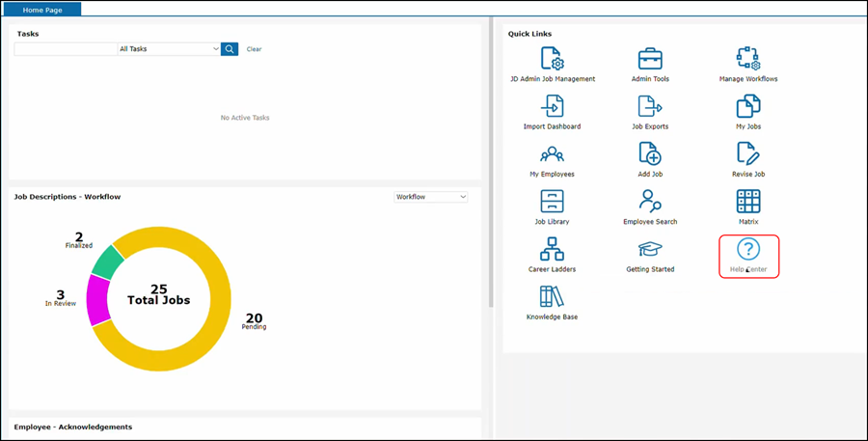
Task: Switch to the Home Page tab
Action: 44,9
